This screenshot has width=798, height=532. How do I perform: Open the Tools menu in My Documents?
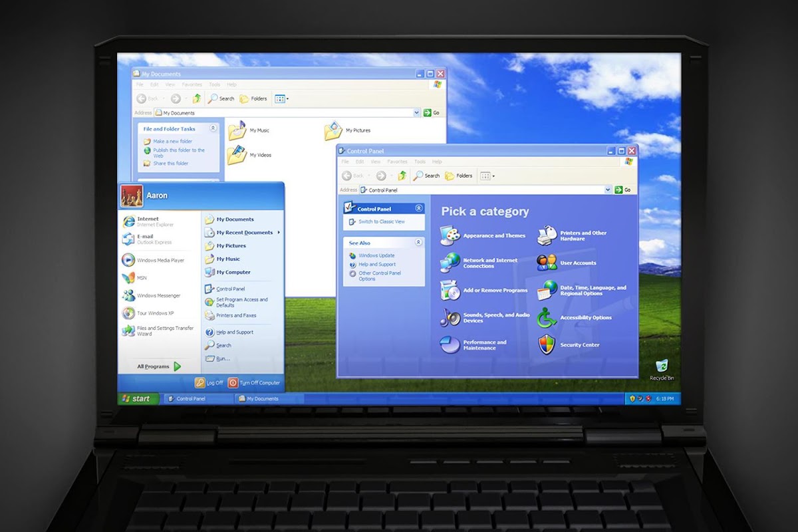click(x=214, y=84)
